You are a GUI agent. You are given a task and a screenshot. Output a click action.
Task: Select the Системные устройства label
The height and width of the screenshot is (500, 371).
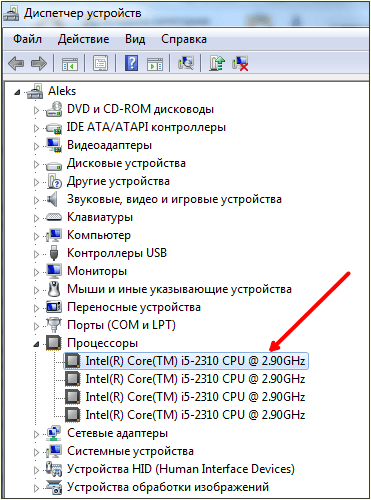[x=130, y=451]
